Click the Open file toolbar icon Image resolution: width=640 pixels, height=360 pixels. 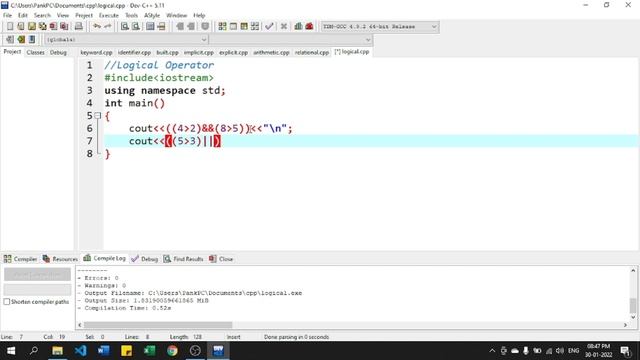click(21, 27)
